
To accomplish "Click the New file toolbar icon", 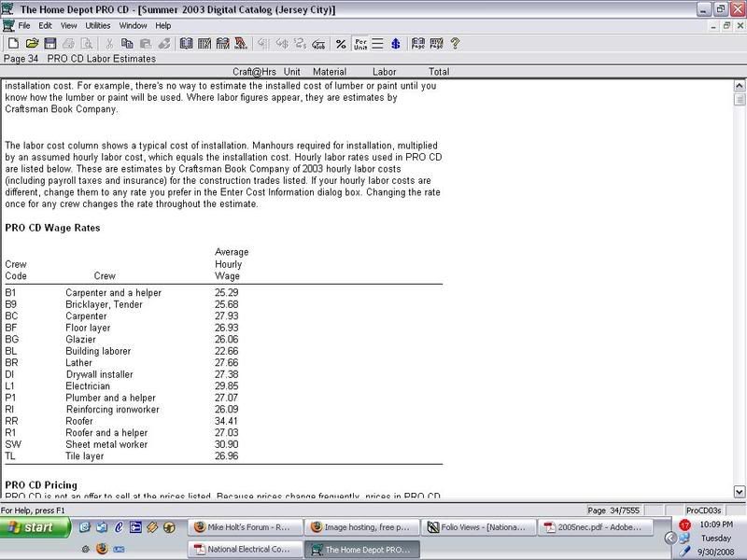I will click(13, 44).
